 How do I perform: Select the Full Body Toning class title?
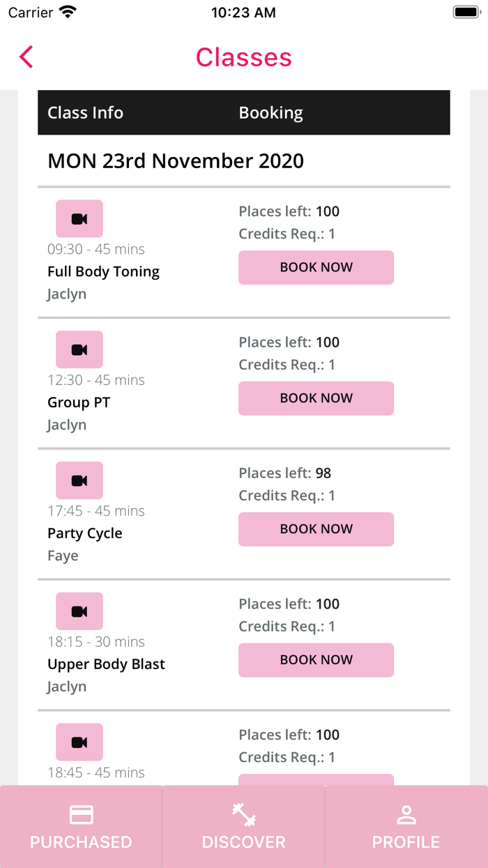click(x=103, y=271)
